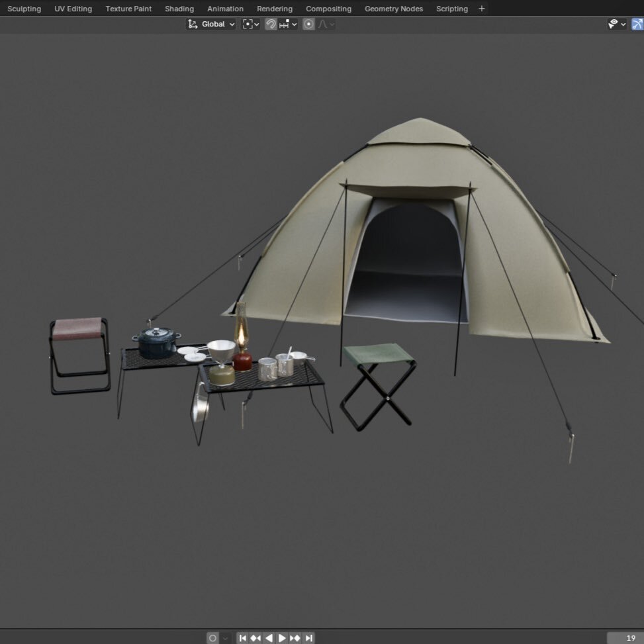This screenshot has height=644, width=644.
Task: Jump to the next keyframe
Action: [x=295, y=638]
